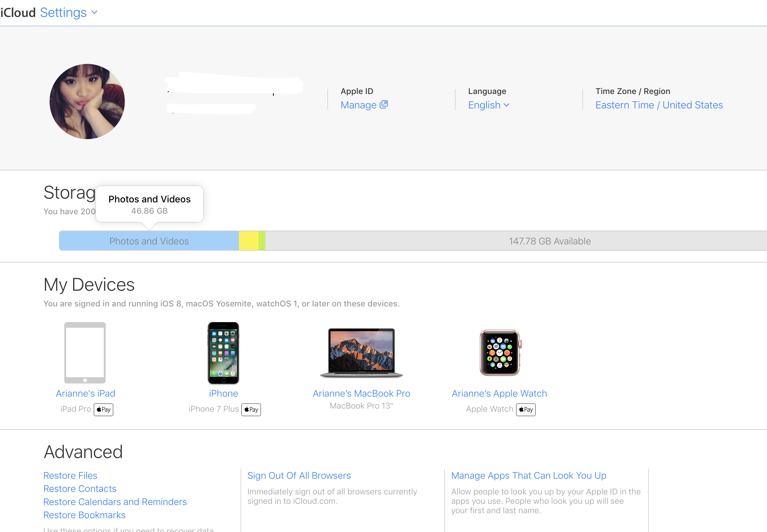Click the iPad Pro device image
The width and height of the screenshot is (767, 532).
(x=85, y=352)
